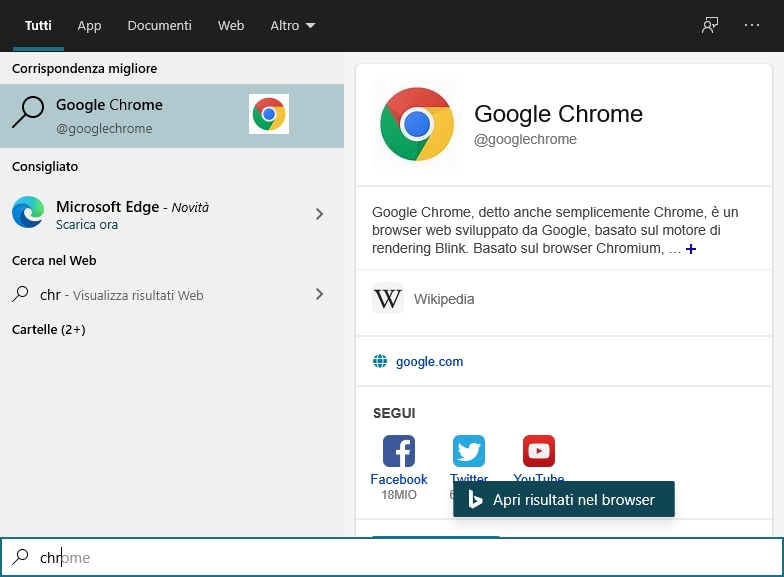
Task: Open 'chr - Visualizza risultati Web' entry
Action: click(172, 294)
